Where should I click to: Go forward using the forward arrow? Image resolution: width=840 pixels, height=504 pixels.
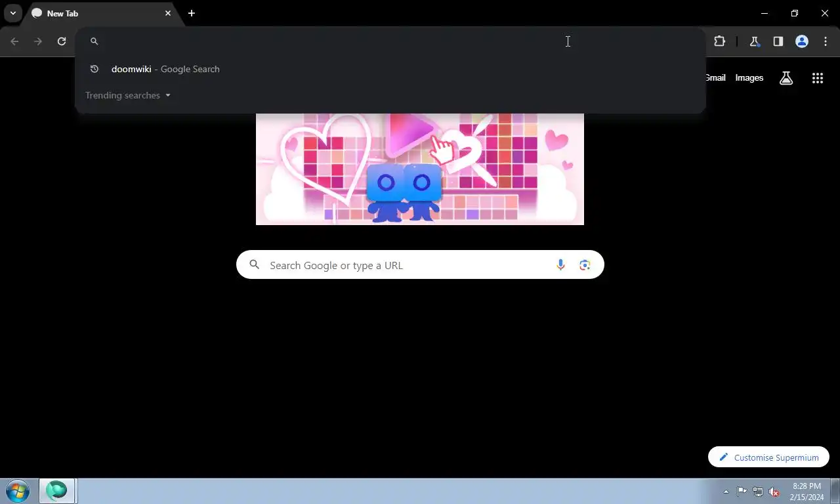[38, 41]
